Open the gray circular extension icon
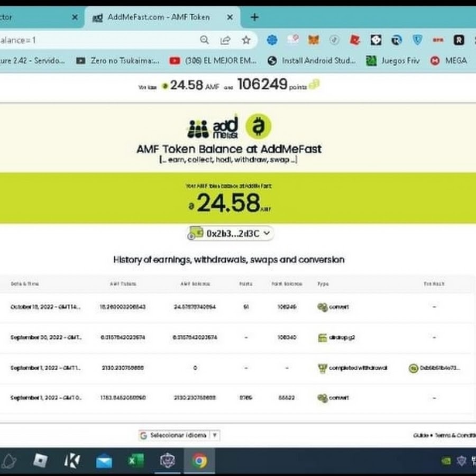 (x=334, y=40)
